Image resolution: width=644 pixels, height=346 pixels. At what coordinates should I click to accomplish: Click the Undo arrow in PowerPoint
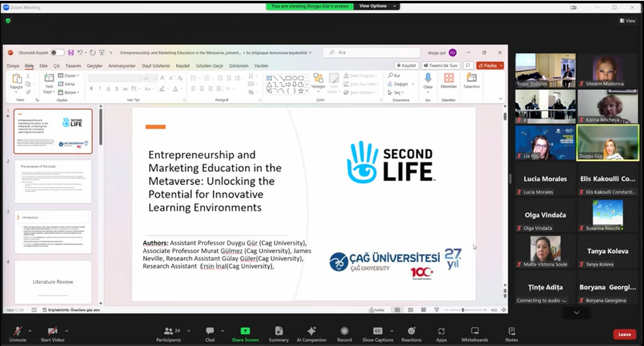(80, 53)
